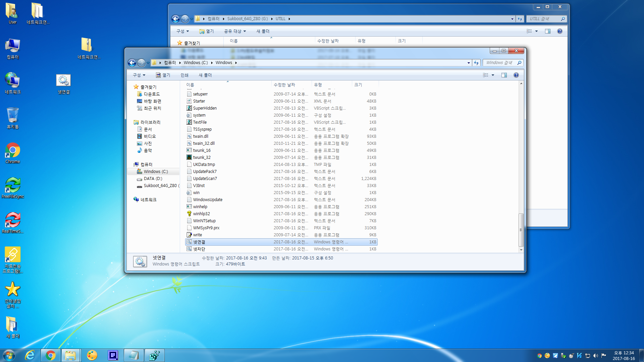Expand address bar history dropdown in Windows window
644x362 pixels.
click(x=469, y=63)
